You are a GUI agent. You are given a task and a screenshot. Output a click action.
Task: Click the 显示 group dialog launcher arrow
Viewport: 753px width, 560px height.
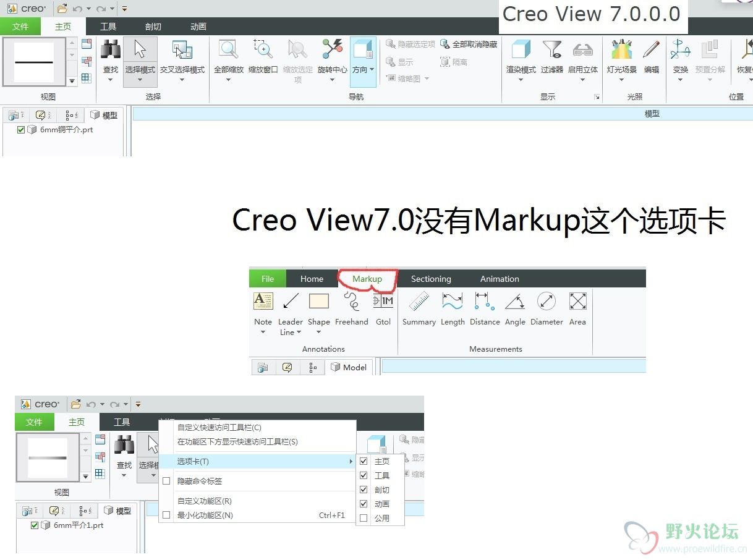[597, 97]
